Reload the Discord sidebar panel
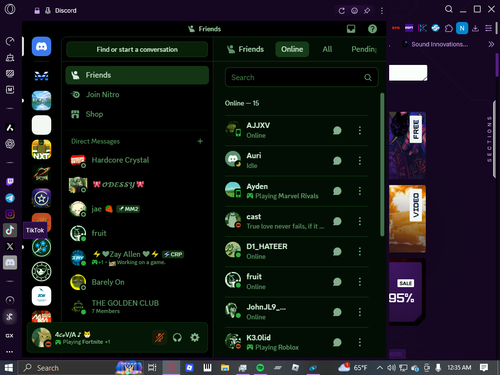The height and width of the screenshot is (375, 500). (342, 11)
